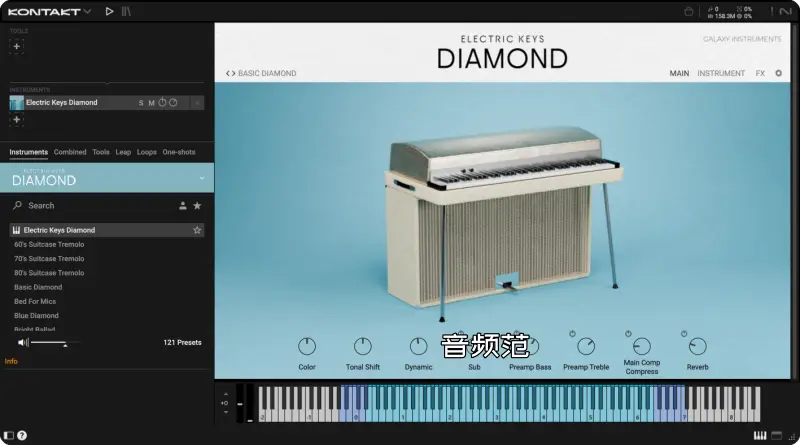Image resolution: width=800 pixels, height=445 pixels.
Task: Add a new tool with the plus icon under Tools
Action: pos(16,47)
